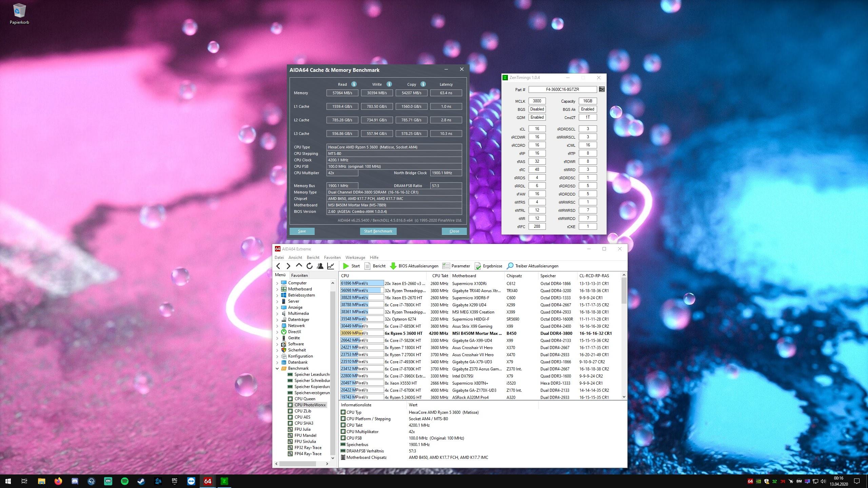Open the line chart graph icon

pyautogui.click(x=330, y=266)
